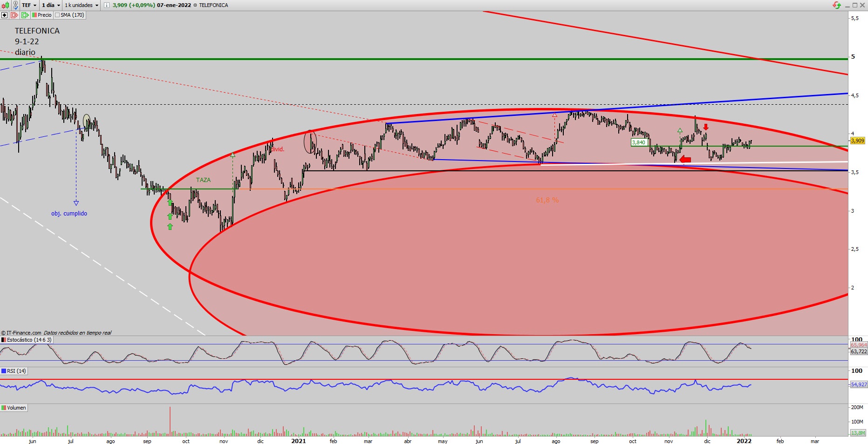Click the large red left arrow marker
The width and height of the screenshot is (868, 444).
[x=685, y=160]
